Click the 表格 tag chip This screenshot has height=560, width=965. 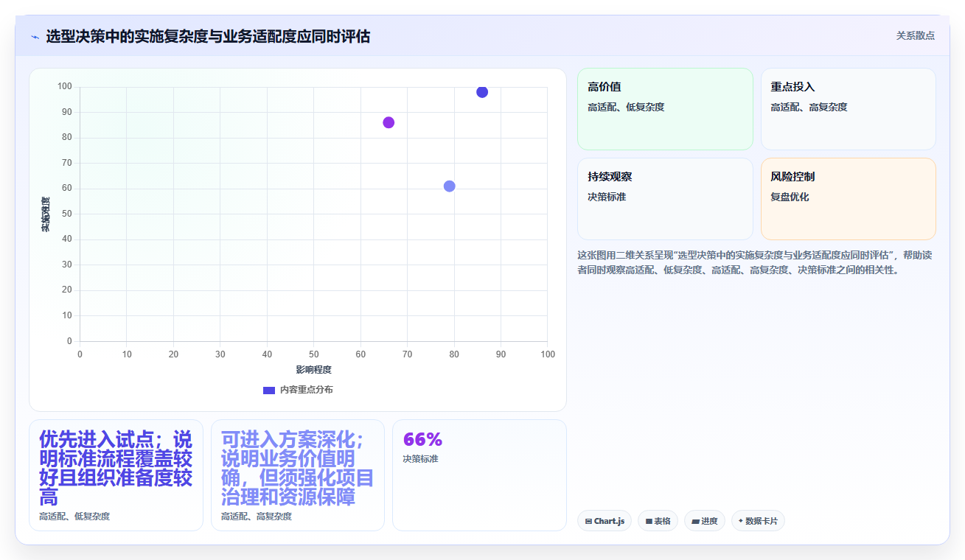[658, 521]
